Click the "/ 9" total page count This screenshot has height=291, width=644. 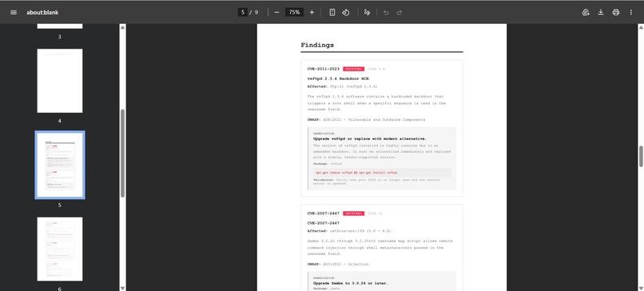(x=254, y=12)
